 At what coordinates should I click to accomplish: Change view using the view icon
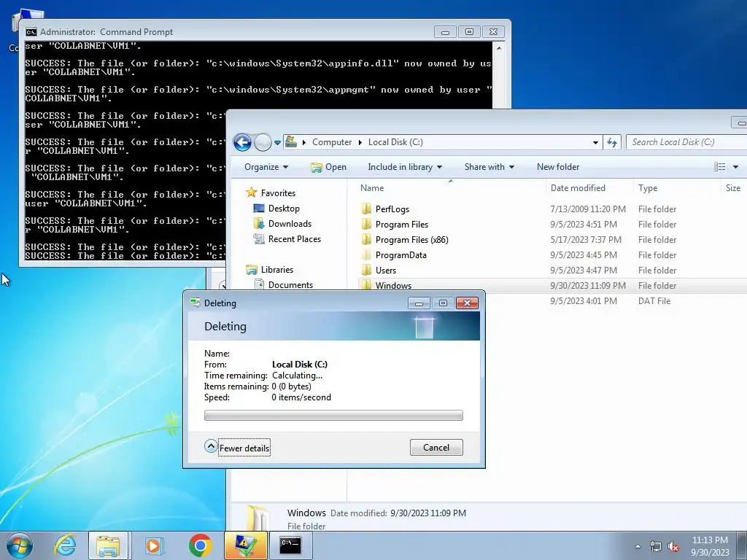pos(720,167)
